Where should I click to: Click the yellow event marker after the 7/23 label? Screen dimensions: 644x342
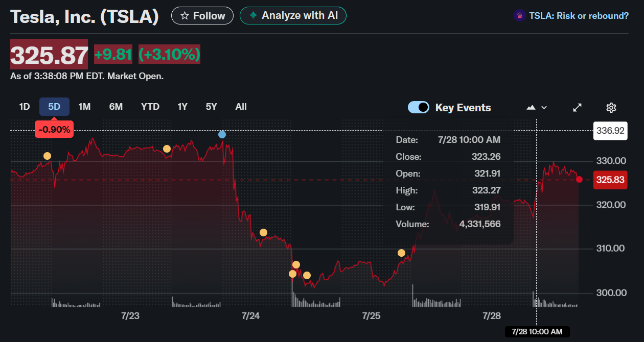[x=167, y=149]
